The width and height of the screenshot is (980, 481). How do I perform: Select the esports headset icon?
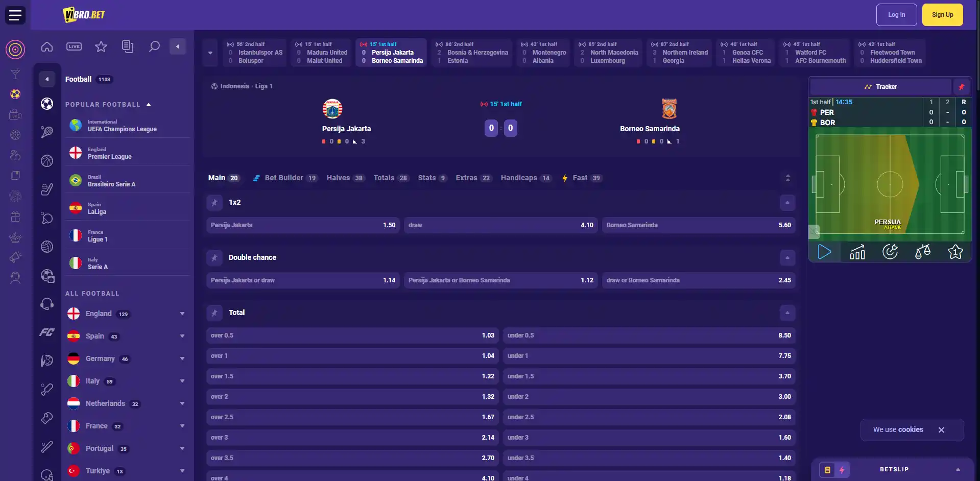pos(47,304)
